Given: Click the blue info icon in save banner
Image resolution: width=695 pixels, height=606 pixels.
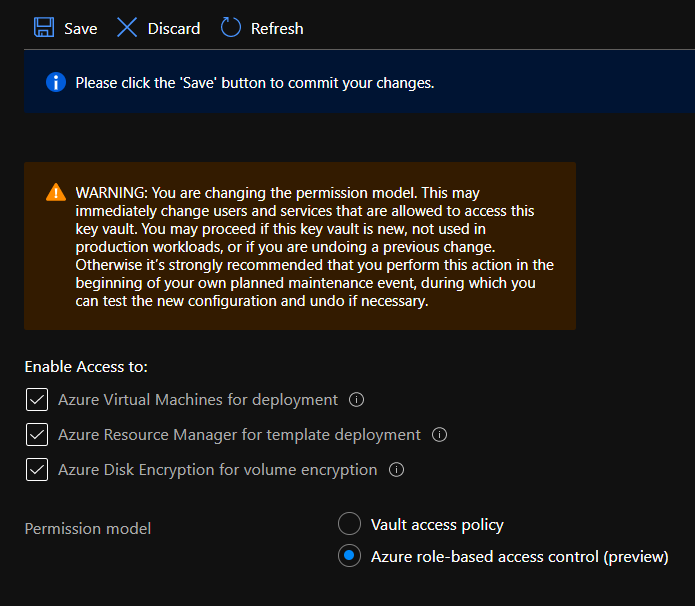Looking at the screenshot, I should tap(56, 82).
